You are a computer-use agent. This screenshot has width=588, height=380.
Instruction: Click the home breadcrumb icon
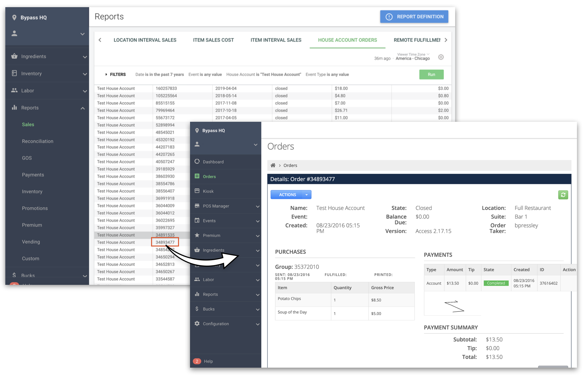point(273,165)
